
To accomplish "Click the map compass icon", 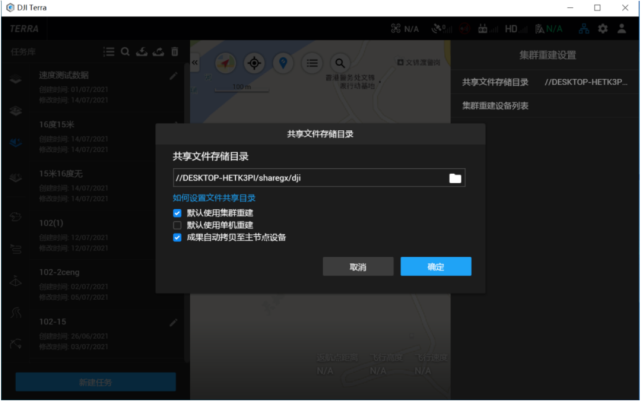I will (x=225, y=63).
